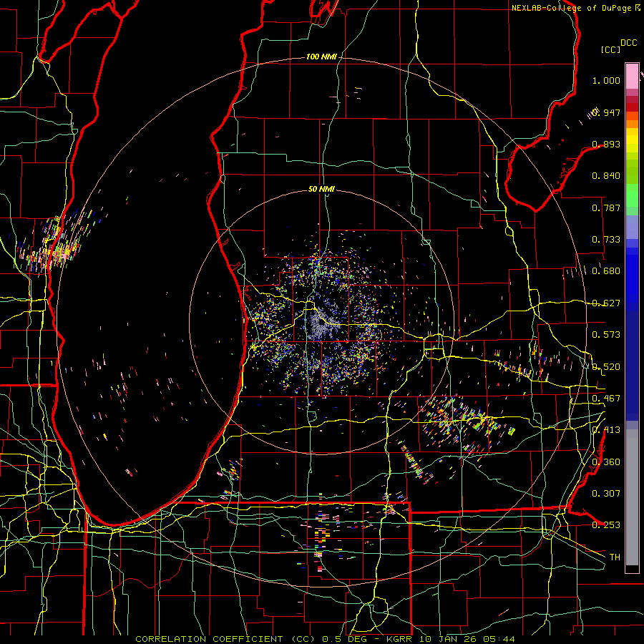This screenshot has height=644, width=644.
Task: Pick the pink color segment beside 1.000
Action: click(x=632, y=77)
